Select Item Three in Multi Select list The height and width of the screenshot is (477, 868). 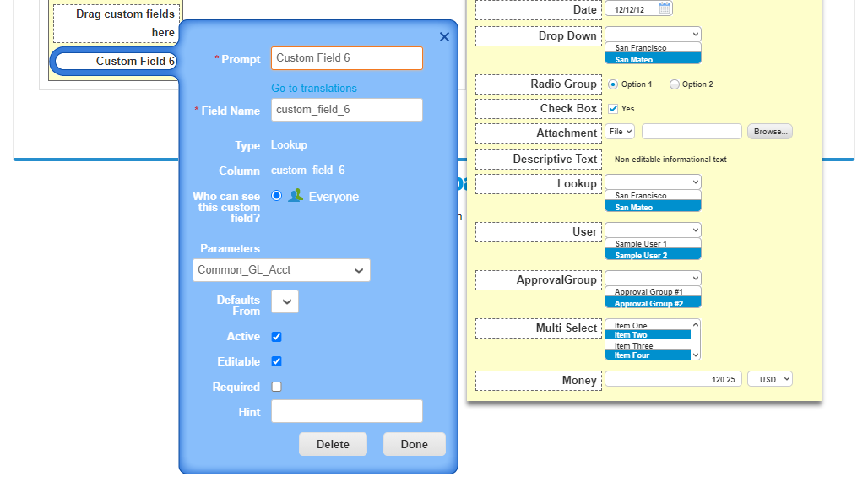click(633, 346)
